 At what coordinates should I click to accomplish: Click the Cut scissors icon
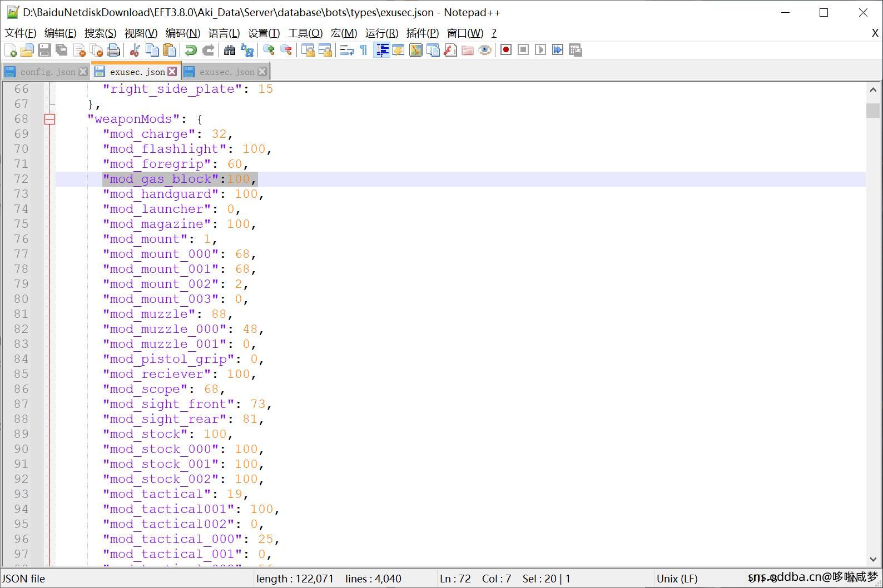(x=134, y=50)
